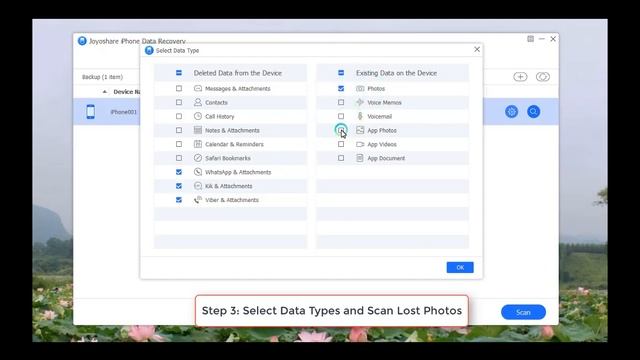Click the Voice Memos waveform icon
This screenshot has width=640, height=360.
(x=360, y=102)
